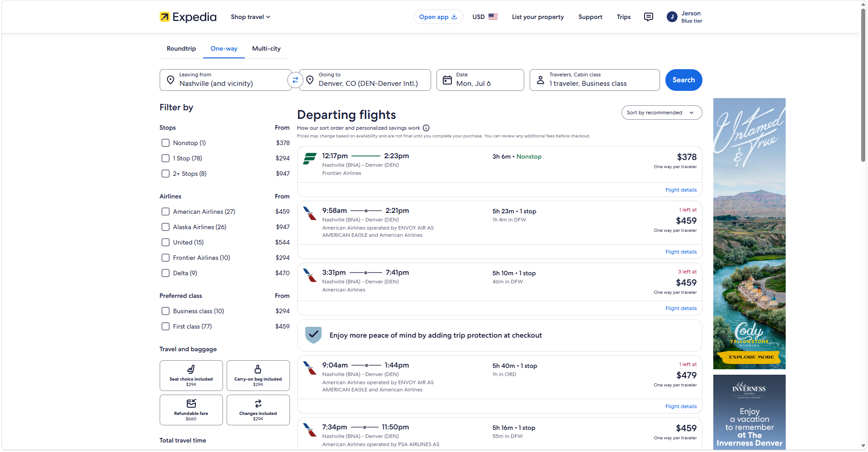
Task: Open the Shop travel dropdown
Action: click(x=251, y=17)
